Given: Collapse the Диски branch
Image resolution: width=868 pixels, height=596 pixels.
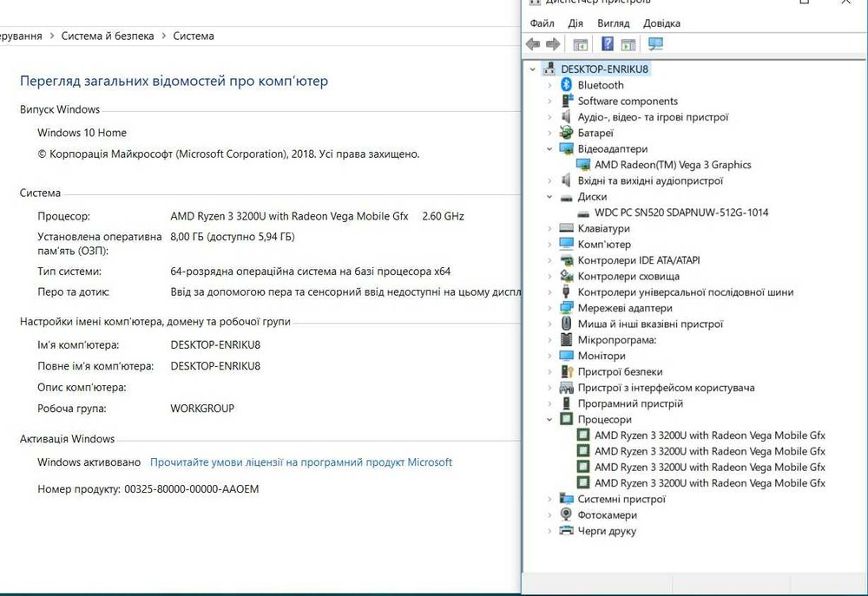Looking at the screenshot, I should click(x=549, y=196).
